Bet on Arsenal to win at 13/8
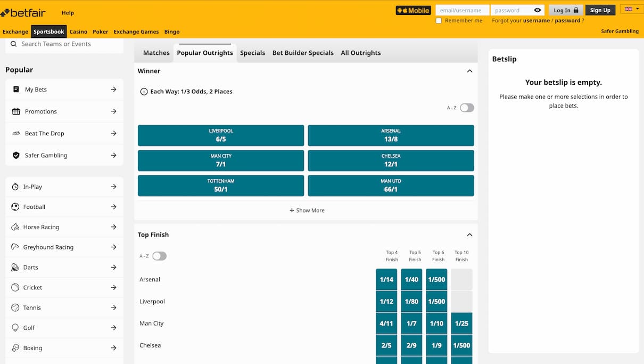Screen dimensions: 644x364 tap(391, 135)
